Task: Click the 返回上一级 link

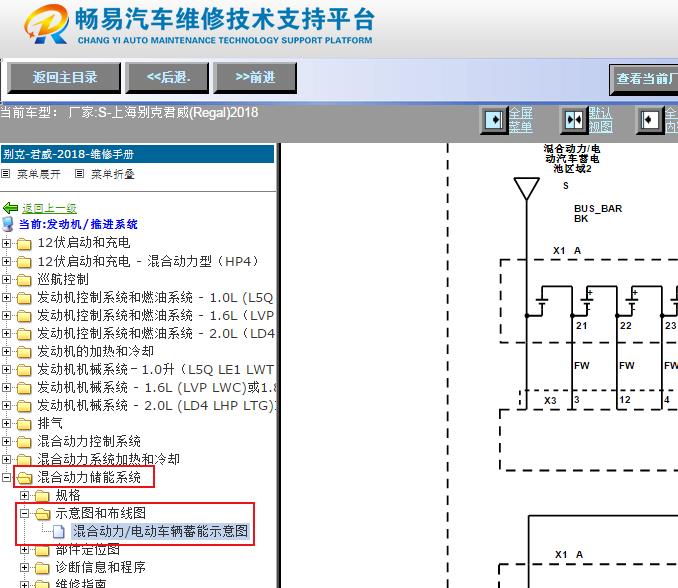Action: [49, 208]
